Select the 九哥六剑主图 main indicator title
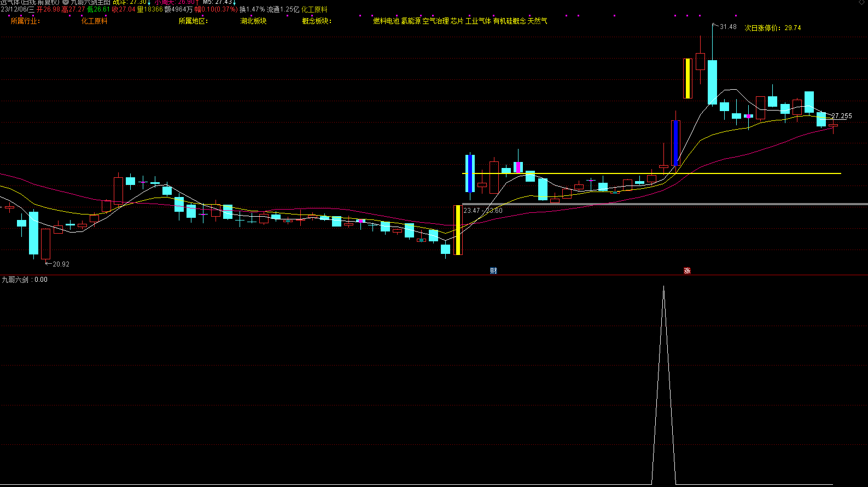The height and width of the screenshot is (487, 868). point(90,2)
